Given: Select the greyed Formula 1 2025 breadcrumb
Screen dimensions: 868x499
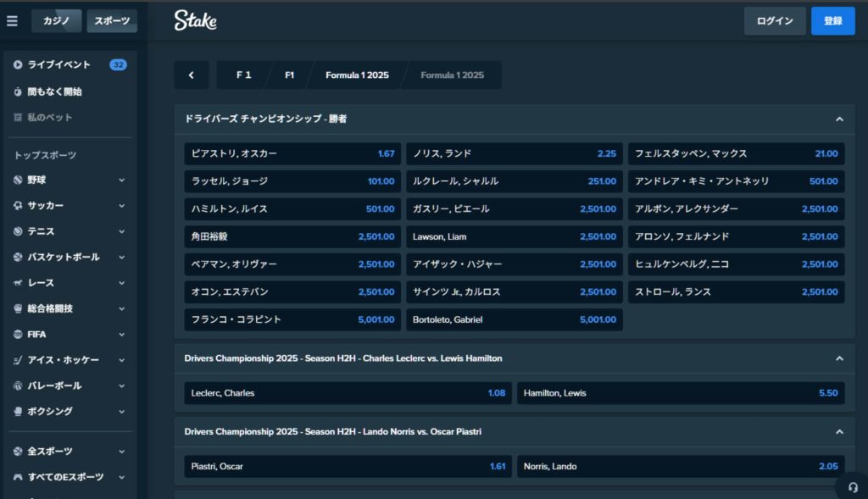Looking at the screenshot, I should pyautogui.click(x=453, y=75).
